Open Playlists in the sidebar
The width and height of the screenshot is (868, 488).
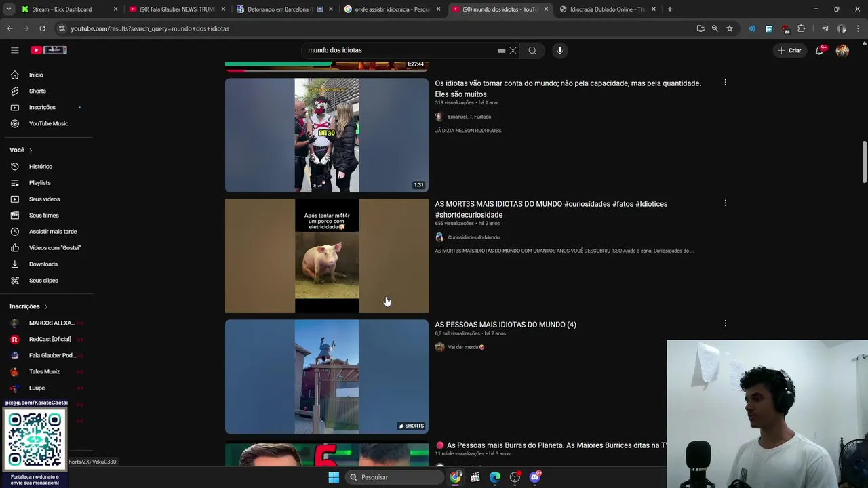tap(40, 183)
